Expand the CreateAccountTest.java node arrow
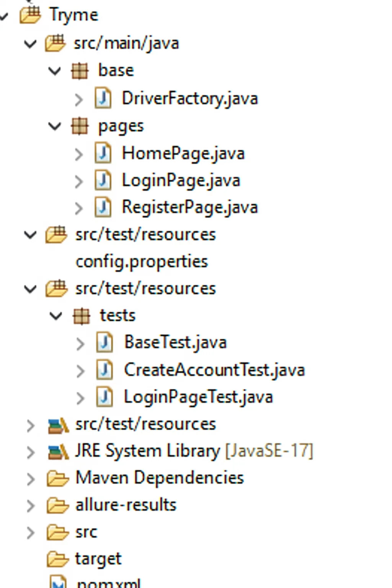 pos(80,371)
